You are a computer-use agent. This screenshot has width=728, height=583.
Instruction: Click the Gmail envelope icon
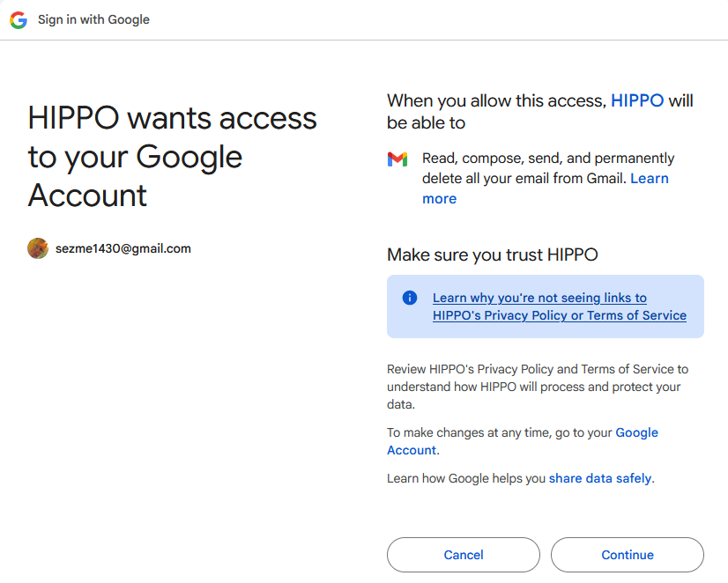397,159
